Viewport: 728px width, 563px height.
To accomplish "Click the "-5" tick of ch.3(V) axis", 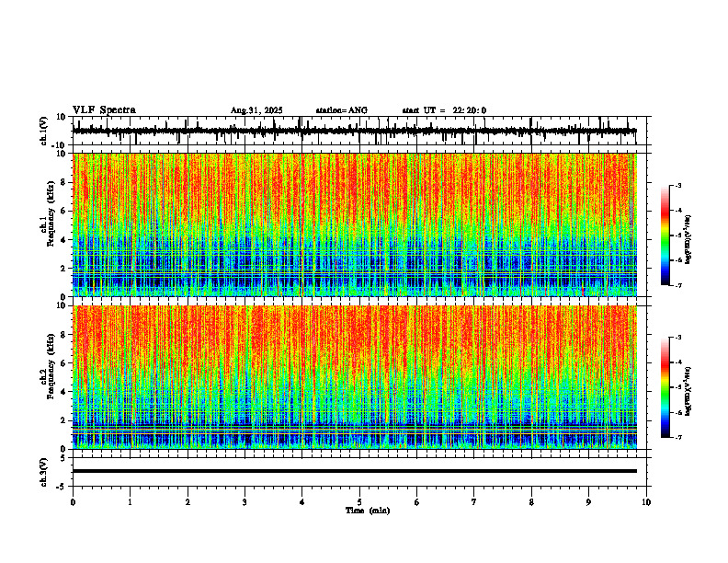I will coord(63,487).
